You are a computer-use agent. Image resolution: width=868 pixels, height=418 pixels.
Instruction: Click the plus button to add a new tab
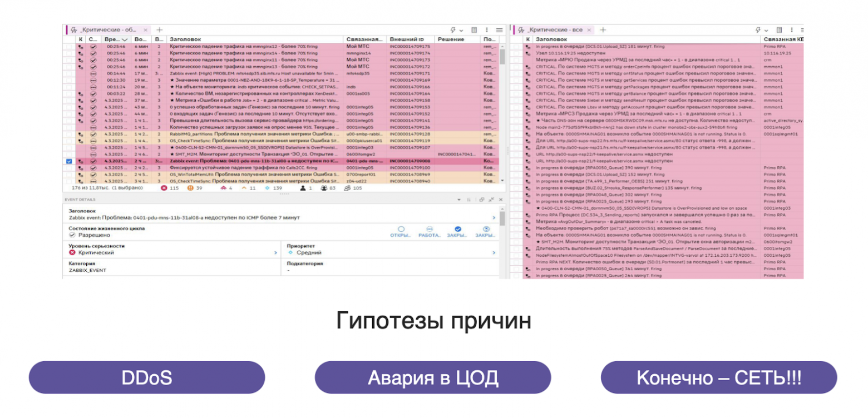[x=160, y=29]
